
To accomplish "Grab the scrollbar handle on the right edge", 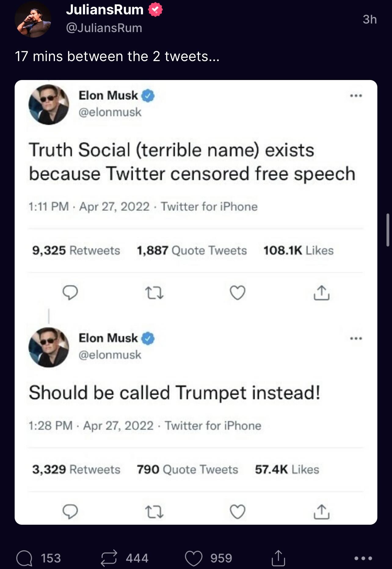I will coord(388,230).
